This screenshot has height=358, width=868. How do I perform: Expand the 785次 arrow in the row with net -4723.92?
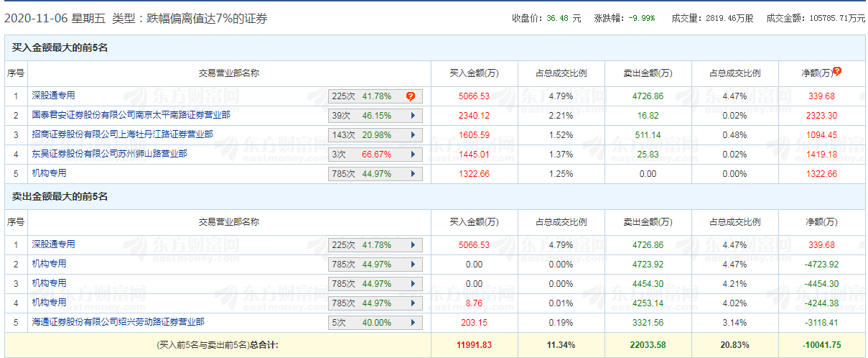[413, 265]
